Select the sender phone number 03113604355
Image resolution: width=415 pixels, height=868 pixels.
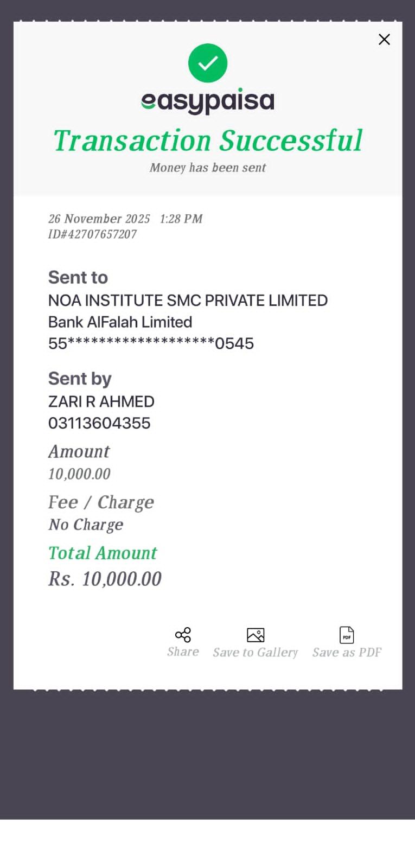(99, 423)
